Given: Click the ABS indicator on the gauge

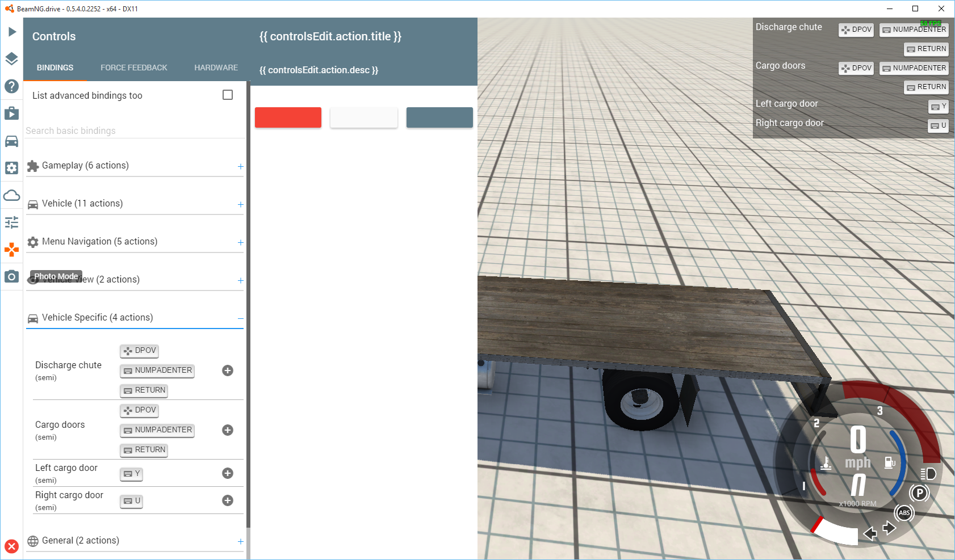Looking at the screenshot, I should point(904,513).
